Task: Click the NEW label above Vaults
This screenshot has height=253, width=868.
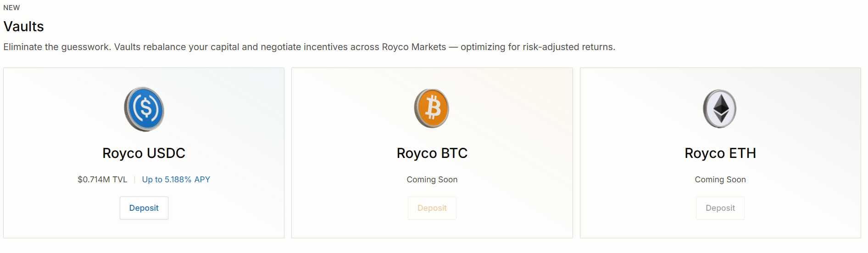Action: point(11,8)
